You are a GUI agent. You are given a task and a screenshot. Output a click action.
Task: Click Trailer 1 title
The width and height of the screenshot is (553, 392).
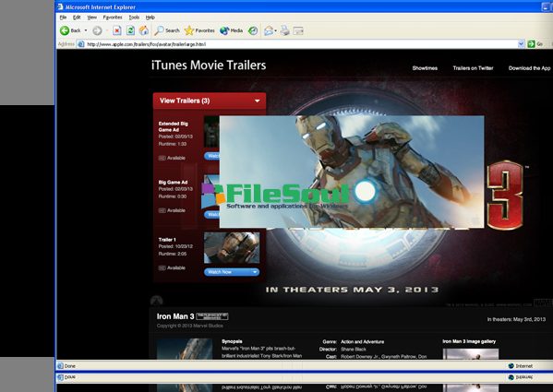167,240
